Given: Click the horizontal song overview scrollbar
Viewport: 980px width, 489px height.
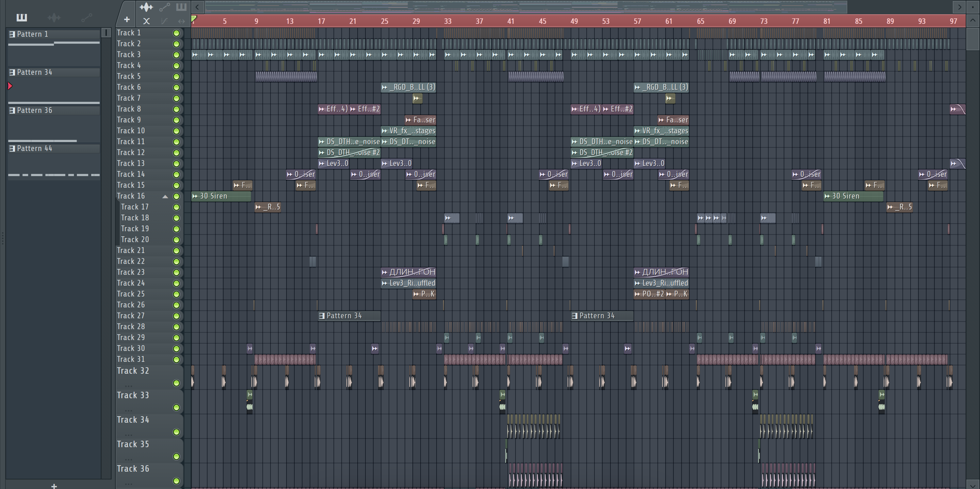Looking at the screenshot, I should tap(526, 7).
